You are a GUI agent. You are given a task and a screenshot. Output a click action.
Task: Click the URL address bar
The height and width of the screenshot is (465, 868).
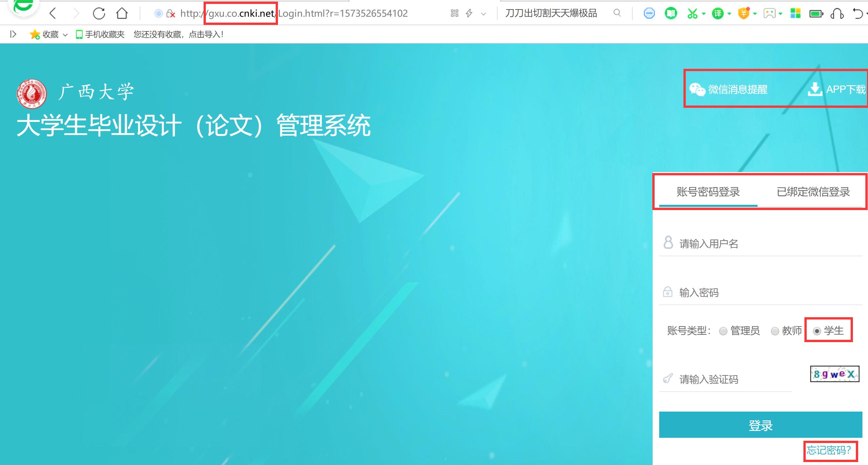294,13
